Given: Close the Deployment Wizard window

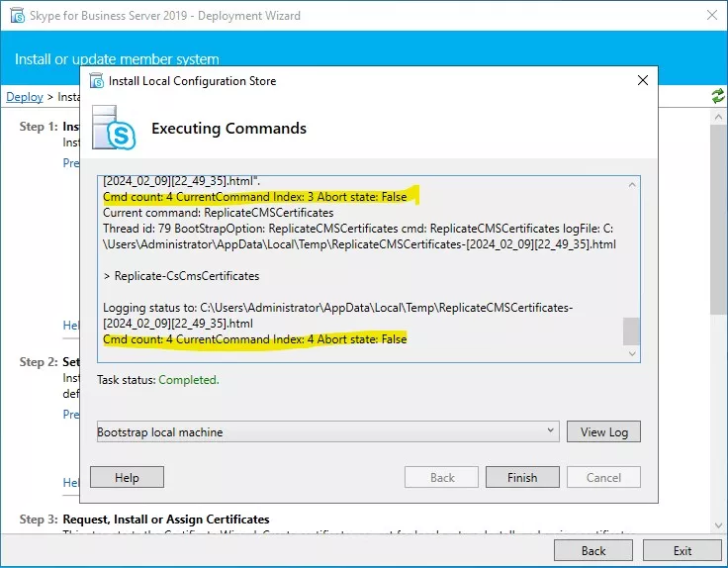Looking at the screenshot, I should (712, 15).
